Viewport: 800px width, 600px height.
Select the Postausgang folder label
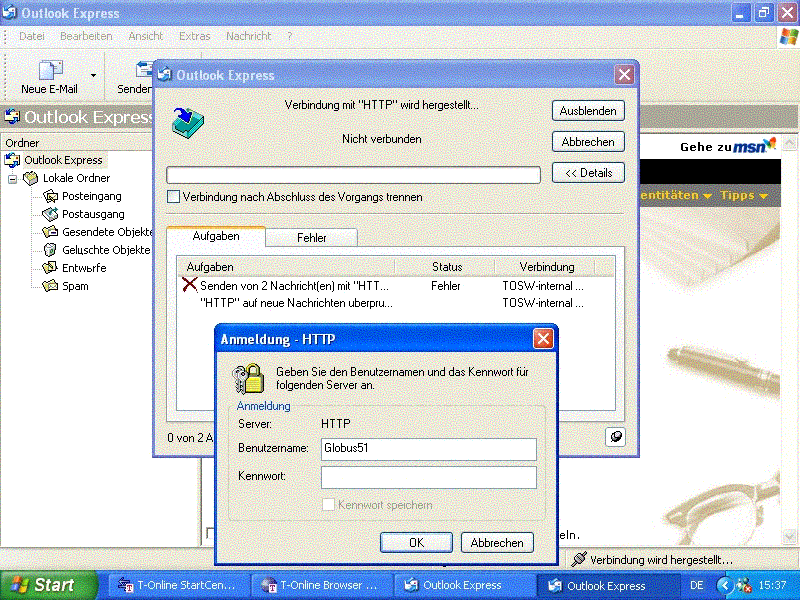(93, 214)
